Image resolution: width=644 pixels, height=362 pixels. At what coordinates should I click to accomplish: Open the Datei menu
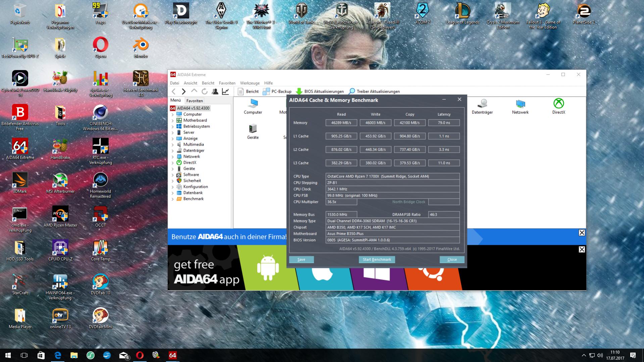pos(175,83)
